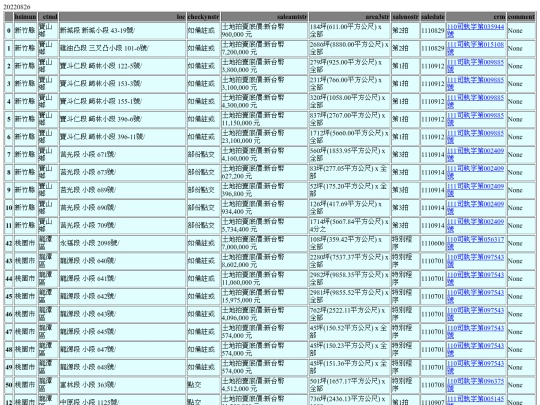Select area cell with 359.42平方公尺
This screenshot has width=540, height=405.
pyautogui.click(x=349, y=243)
